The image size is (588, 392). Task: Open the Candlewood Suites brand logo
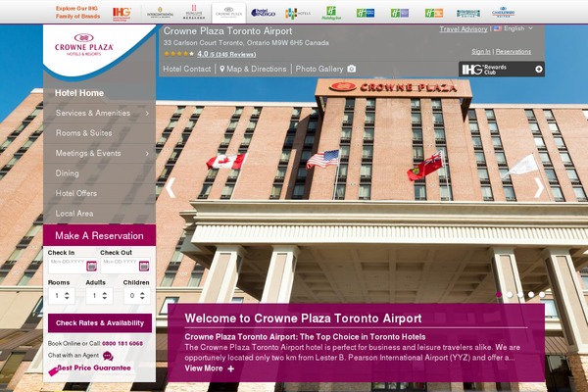pos(504,13)
